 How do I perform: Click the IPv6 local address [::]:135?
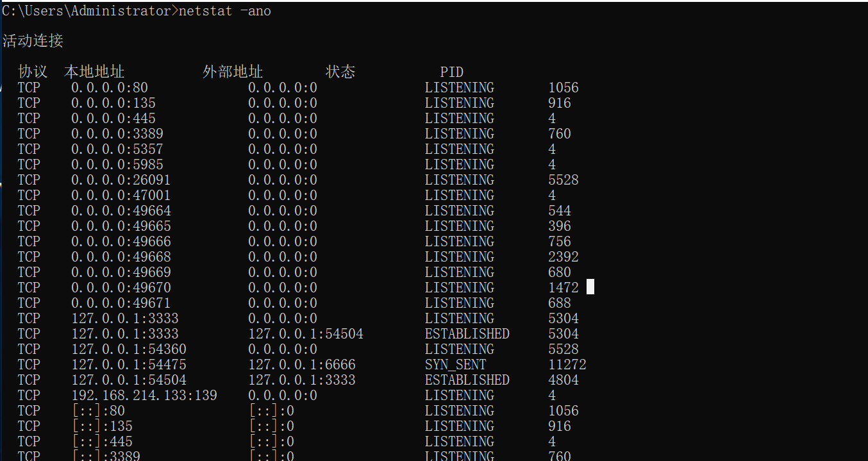click(102, 426)
